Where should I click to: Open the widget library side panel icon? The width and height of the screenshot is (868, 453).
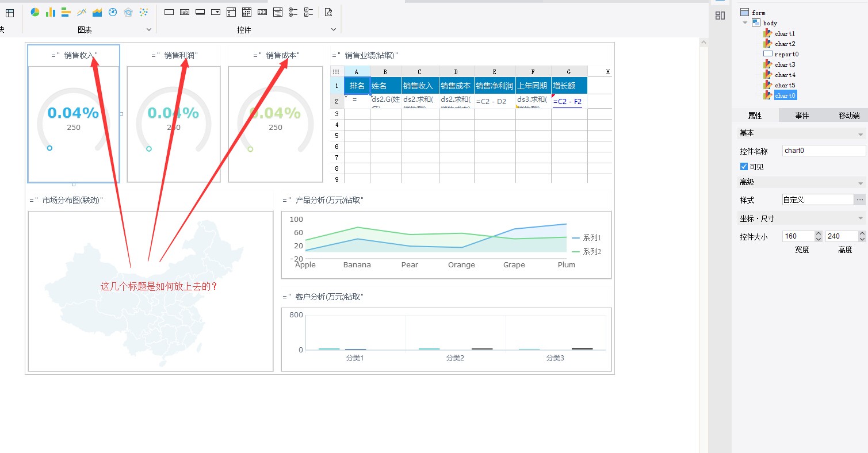[x=720, y=16]
